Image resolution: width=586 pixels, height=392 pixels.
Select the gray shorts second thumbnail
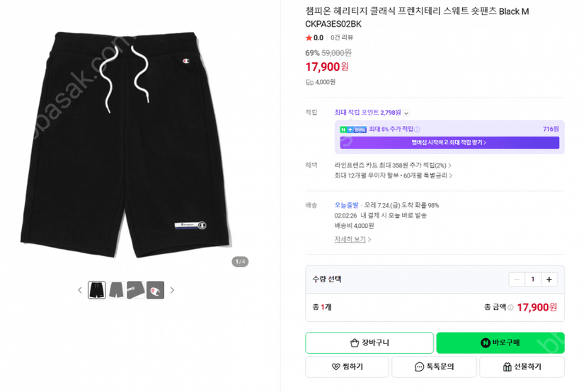(116, 290)
